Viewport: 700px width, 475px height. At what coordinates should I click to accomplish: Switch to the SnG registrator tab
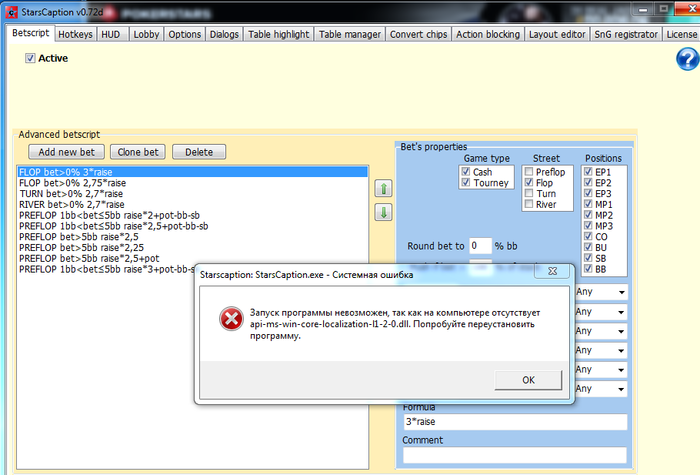click(x=626, y=34)
